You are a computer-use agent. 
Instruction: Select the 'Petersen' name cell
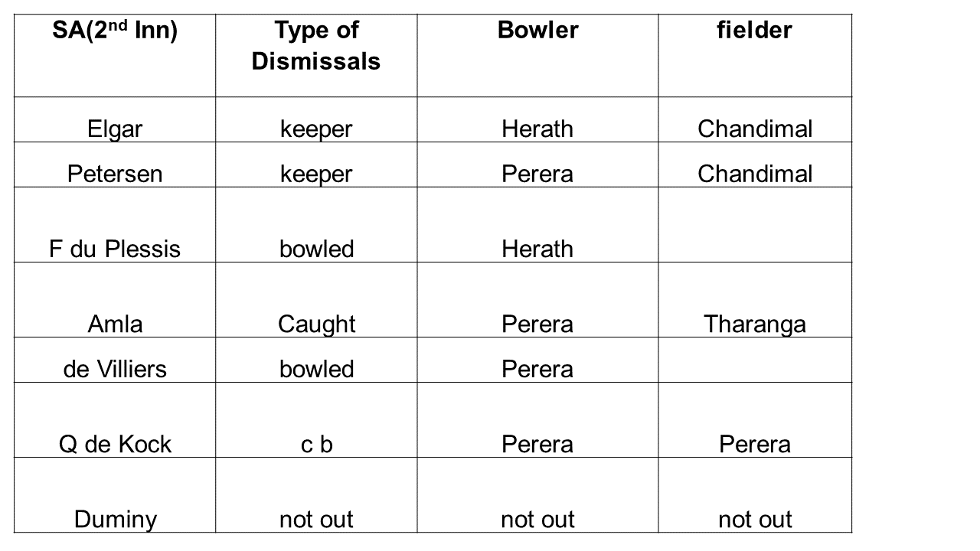[x=115, y=174]
